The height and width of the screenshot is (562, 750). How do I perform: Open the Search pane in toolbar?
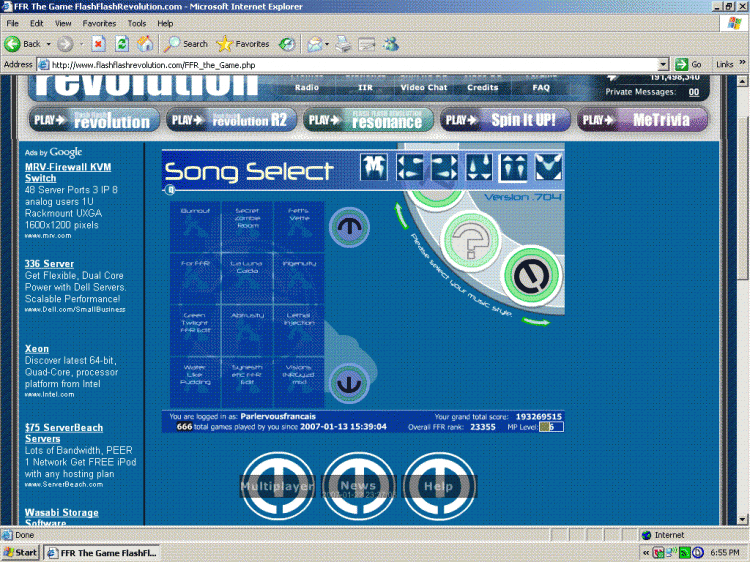coord(186,44)
